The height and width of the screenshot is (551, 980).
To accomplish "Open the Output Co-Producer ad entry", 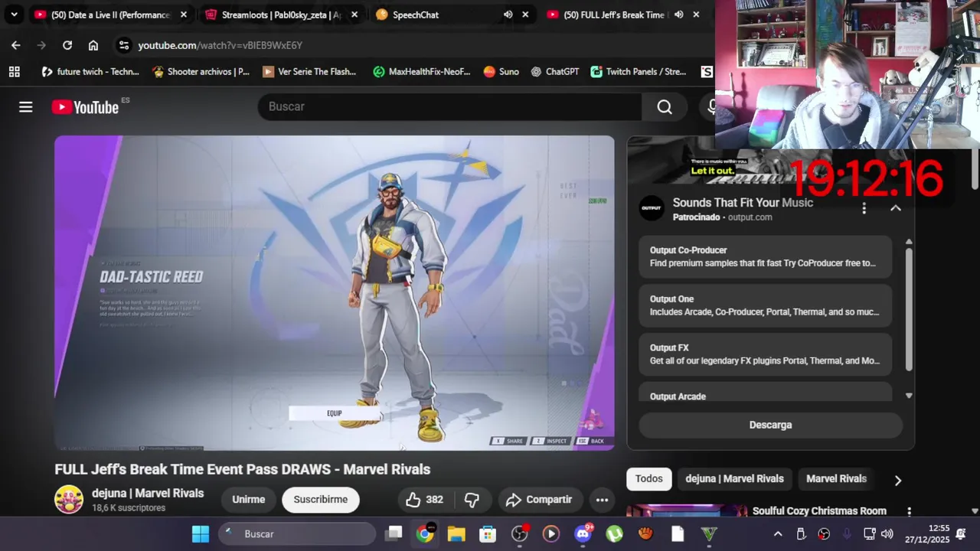I will (x=766, y=256).
